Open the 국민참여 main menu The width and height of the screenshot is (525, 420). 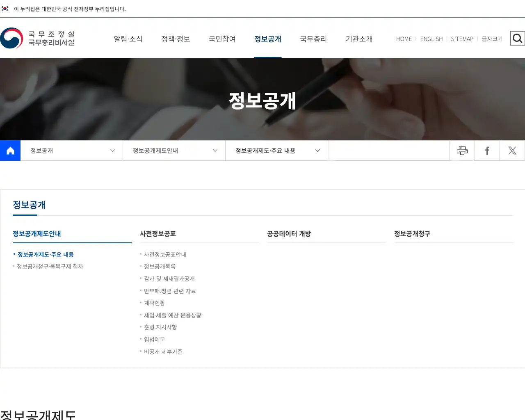pyautogui.click(x=222, y=39)
